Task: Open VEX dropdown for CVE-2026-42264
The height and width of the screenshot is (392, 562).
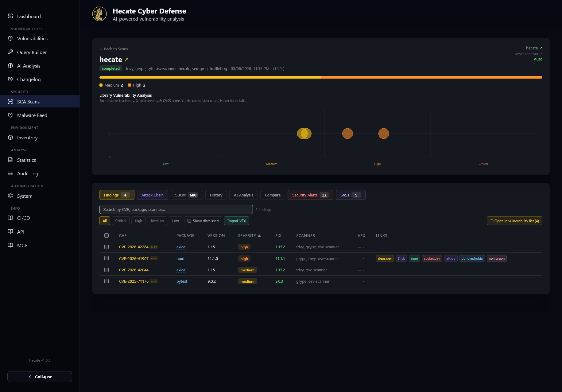Action: point(361,247)
